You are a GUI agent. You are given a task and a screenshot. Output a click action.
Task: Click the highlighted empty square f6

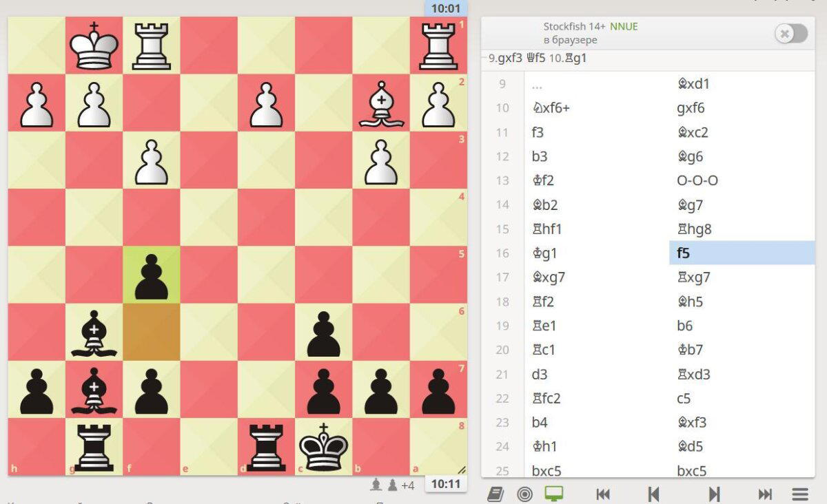tap(151, 332)
